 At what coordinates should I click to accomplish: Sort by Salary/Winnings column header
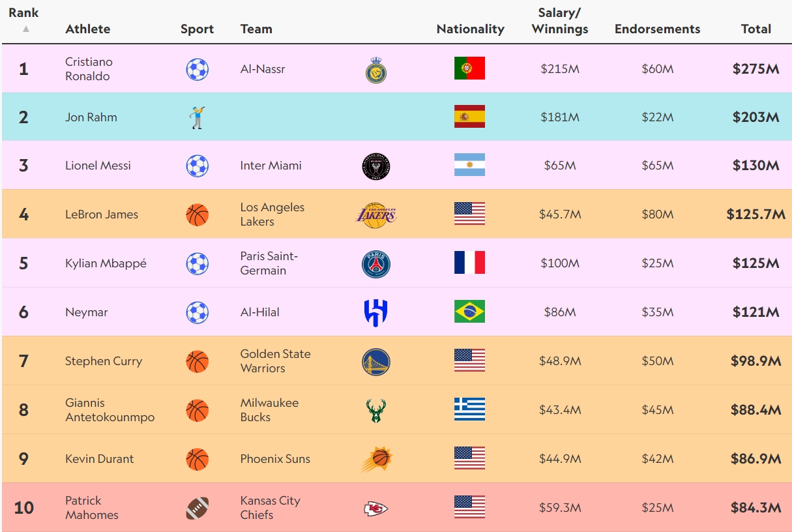(x=560, y=21)
